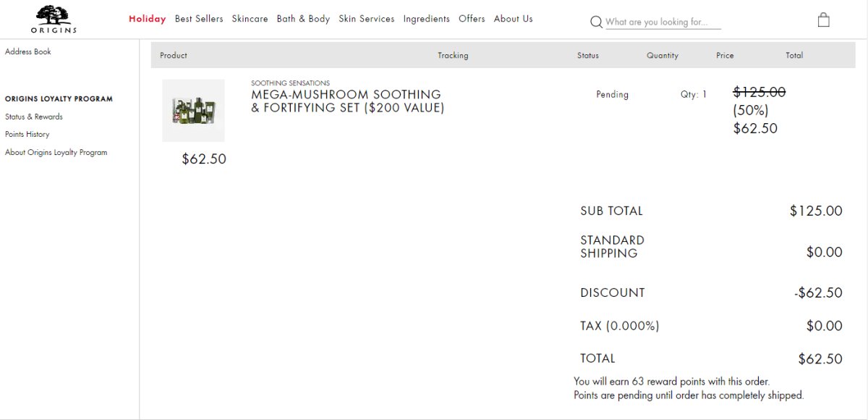Screen dimensions: 868x420
Task: Select Skincare in navigation
Action: [x=250, y=19]
